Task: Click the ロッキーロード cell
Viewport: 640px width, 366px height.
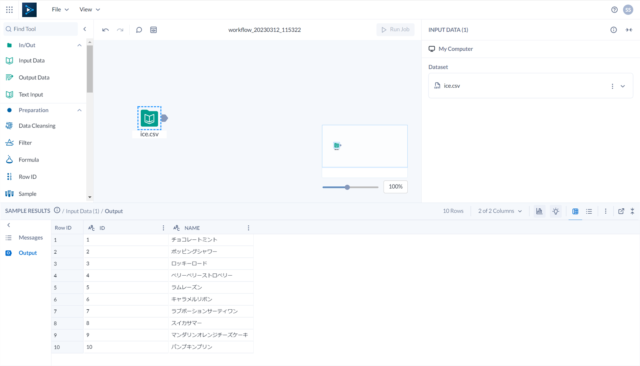Action: coord(211,264)
